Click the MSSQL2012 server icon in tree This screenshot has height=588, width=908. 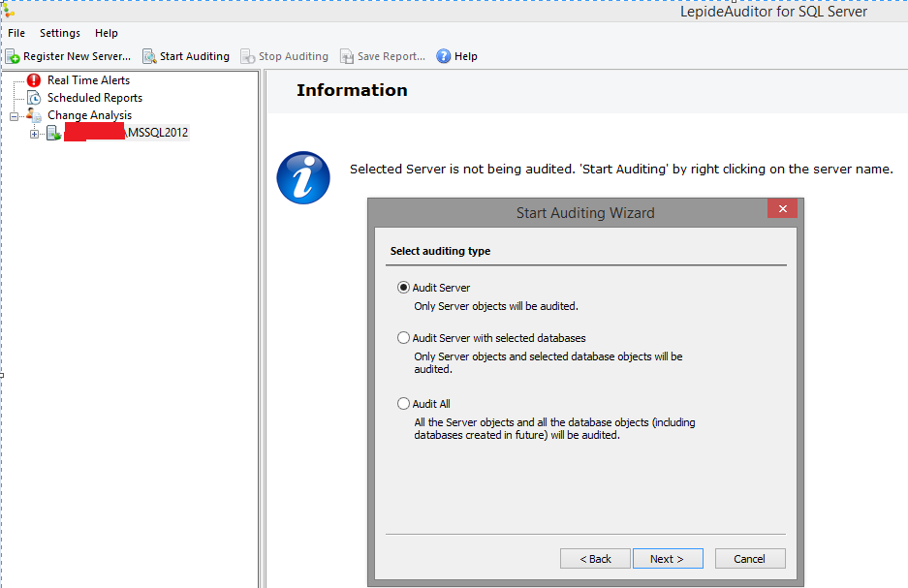(x=53, y=133)
